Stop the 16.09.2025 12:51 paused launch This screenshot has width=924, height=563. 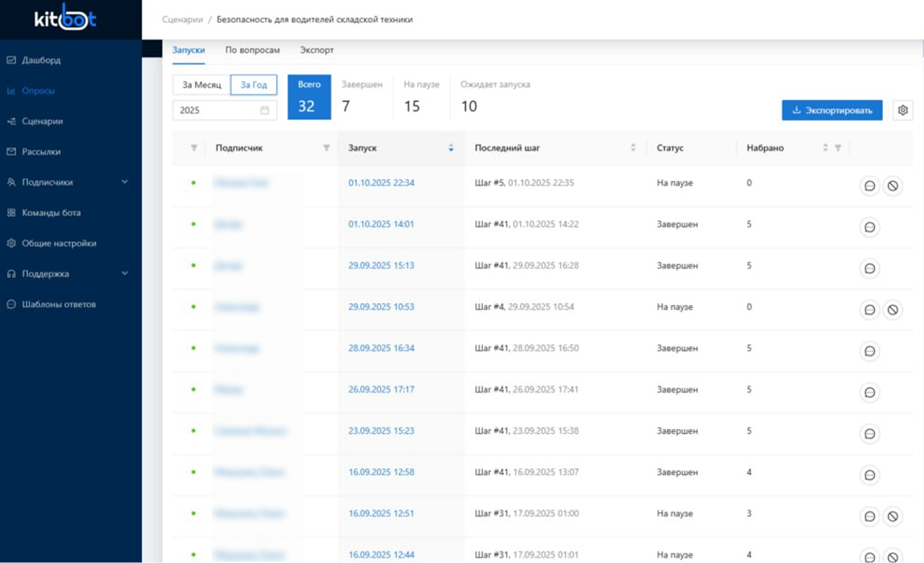click(892, 516)
